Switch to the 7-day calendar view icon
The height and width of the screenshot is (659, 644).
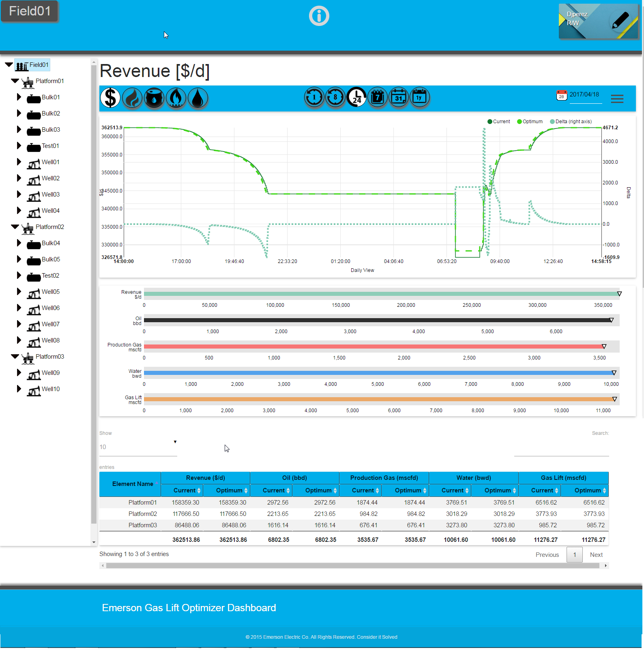(378, 98)
